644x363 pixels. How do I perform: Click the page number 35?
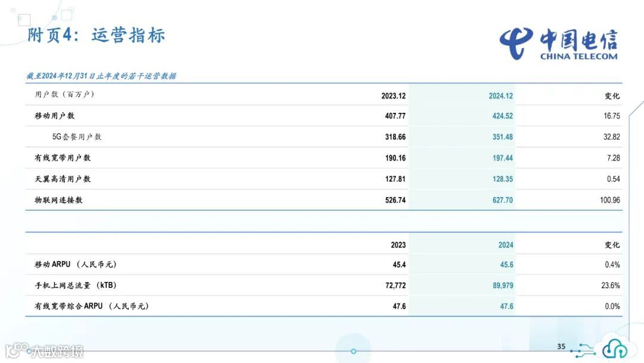[x=561, y=346]
